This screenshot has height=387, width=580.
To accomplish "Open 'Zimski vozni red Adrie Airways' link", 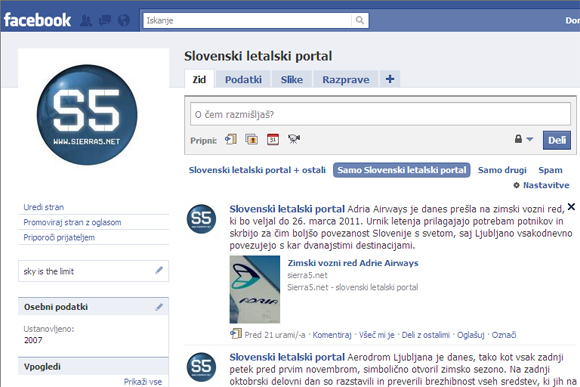I will coord(353,263).
